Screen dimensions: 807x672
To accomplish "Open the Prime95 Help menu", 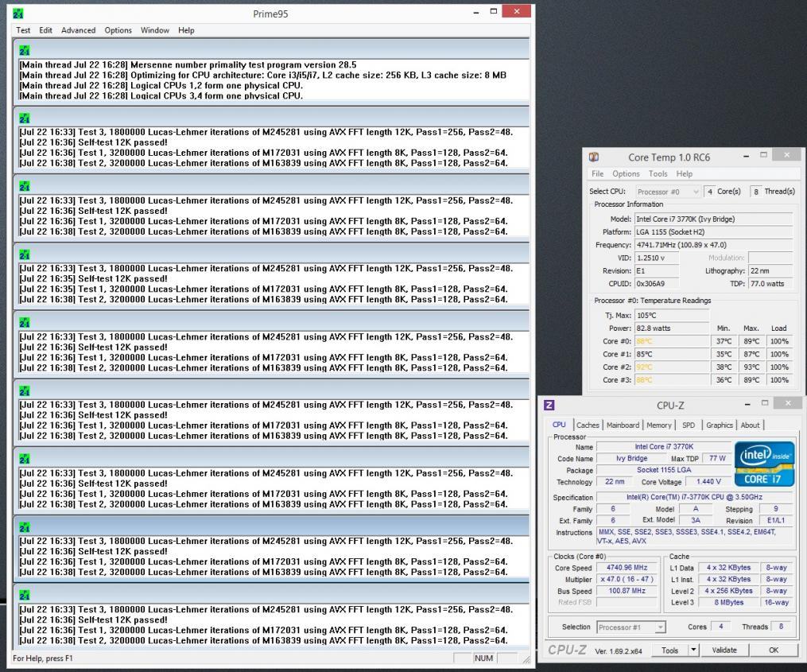I will click(x=186, y=30).
